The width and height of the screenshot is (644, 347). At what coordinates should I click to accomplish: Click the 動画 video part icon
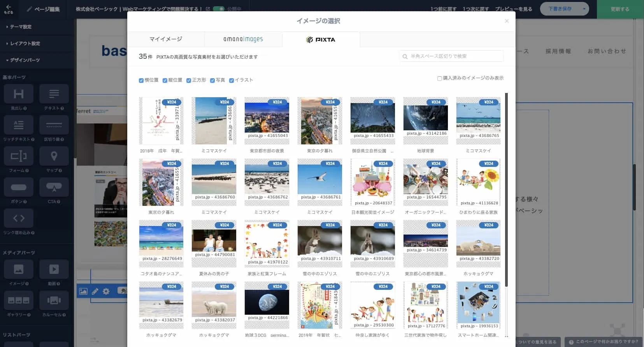54,269
